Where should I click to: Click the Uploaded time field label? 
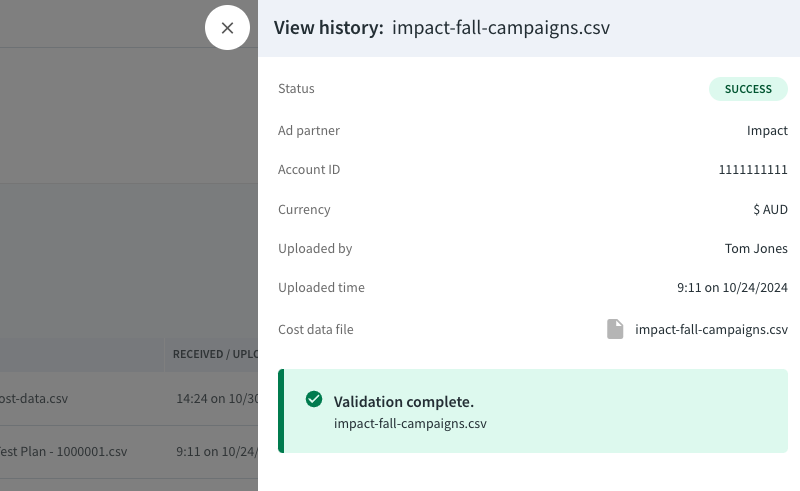pos(321,287)
